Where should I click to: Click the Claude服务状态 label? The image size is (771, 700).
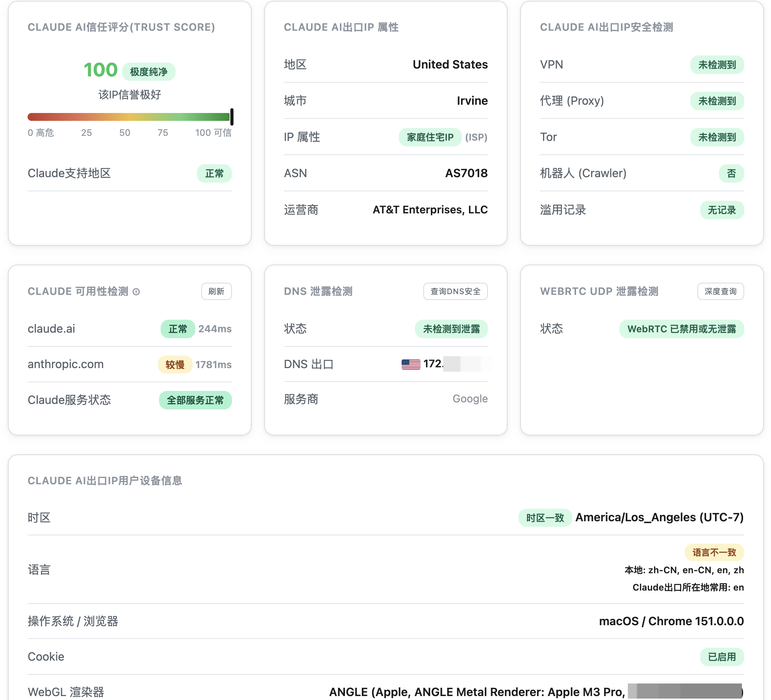pyautogui.click(x=69, y=400)
